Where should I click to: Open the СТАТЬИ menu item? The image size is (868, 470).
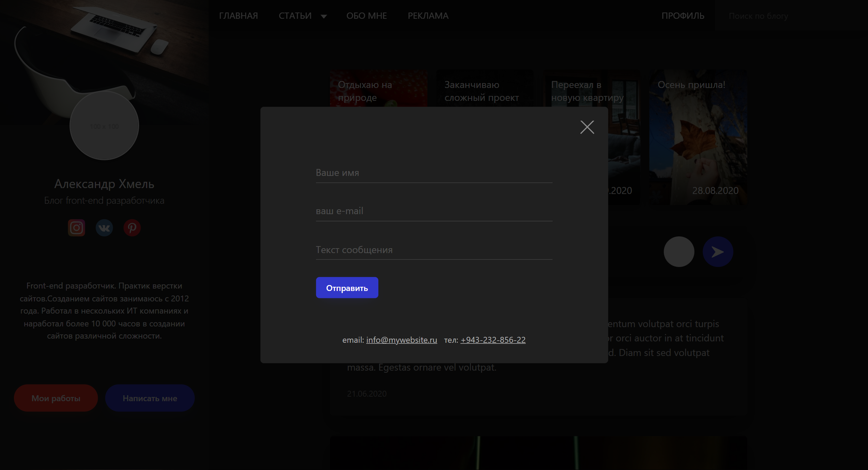pyautogui.click(x=295, y=16)
